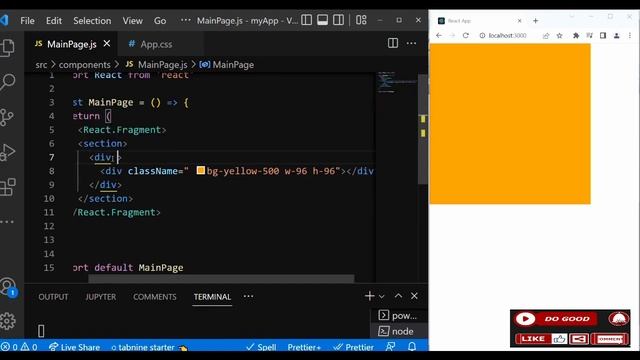Screen dimensions: 640x360
Task: Open the Accounts icon in the activity bar
Action: [8, 287]
